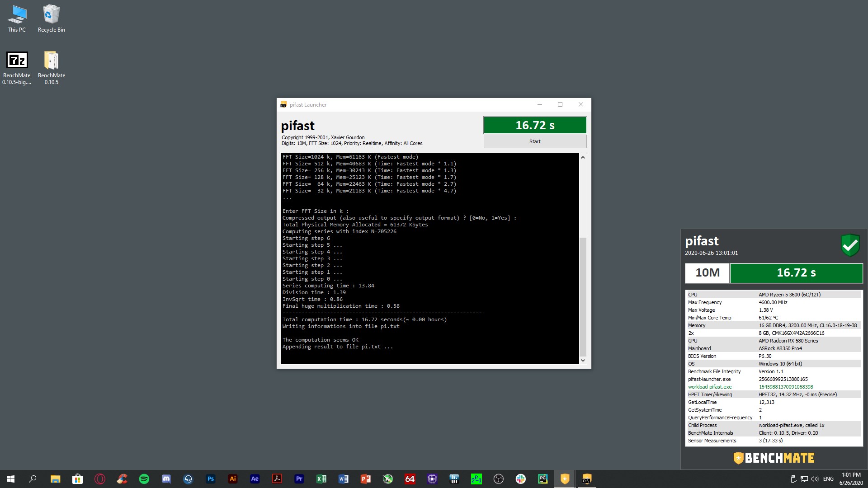This screenshot has height=488, width=868.
Task: Open Adobe Acrobat from the taskbar
Action: [x=277, y=479]
